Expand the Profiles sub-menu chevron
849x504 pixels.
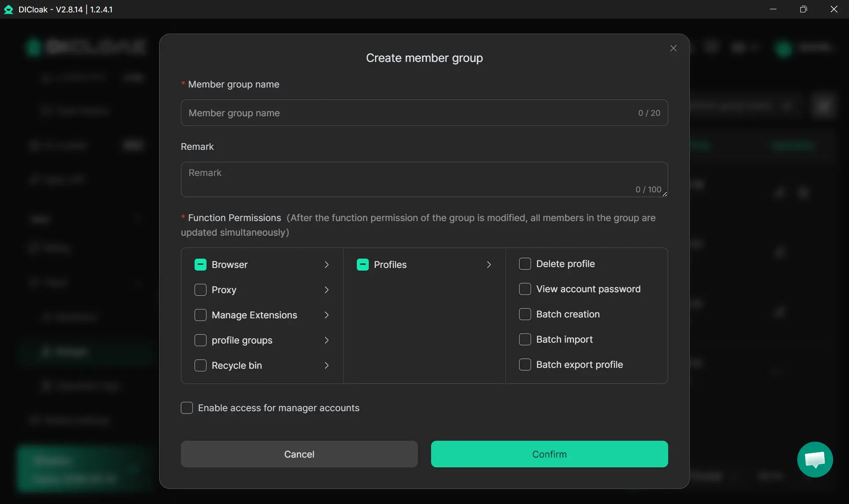[489, 264]
